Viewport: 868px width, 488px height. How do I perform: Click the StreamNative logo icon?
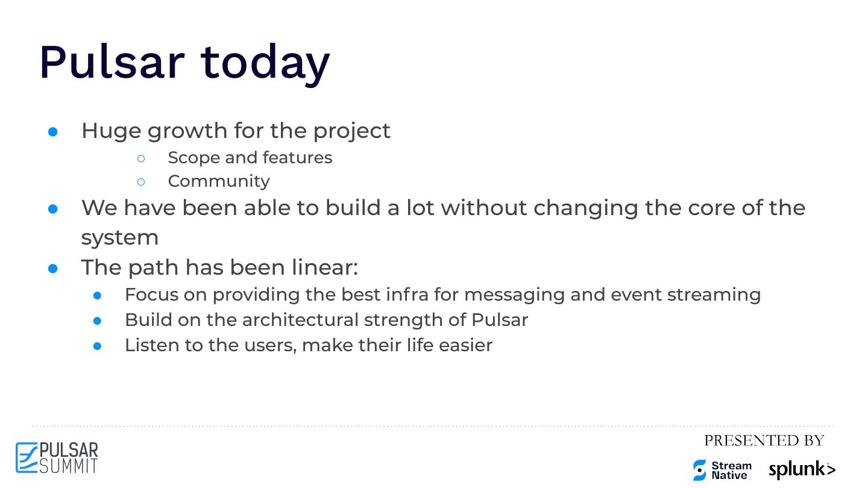699,470
